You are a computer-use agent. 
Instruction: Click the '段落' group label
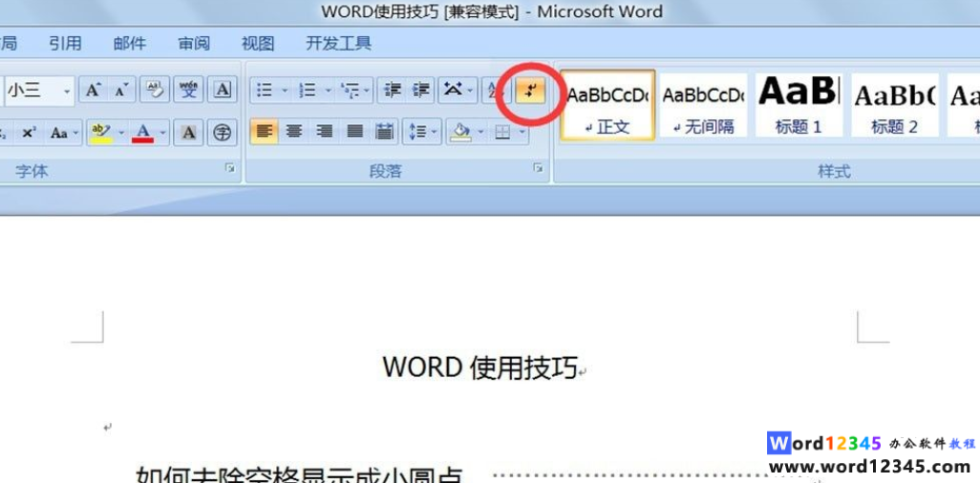pos(385,171)
